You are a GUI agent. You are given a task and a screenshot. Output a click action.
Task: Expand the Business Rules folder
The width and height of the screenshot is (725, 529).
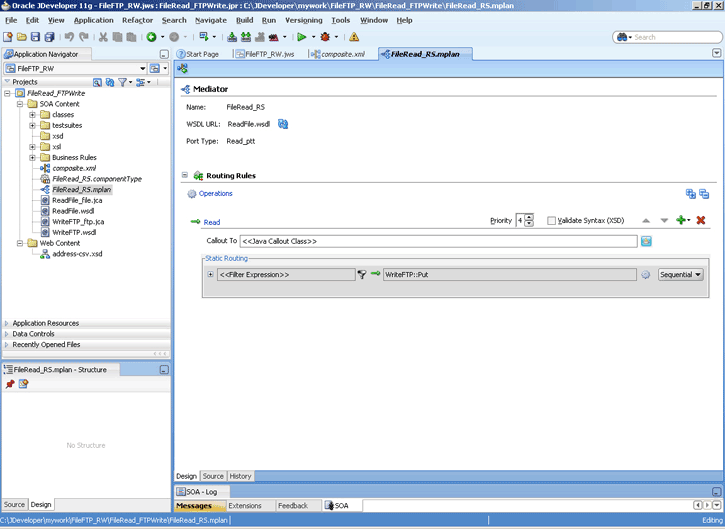[32, 158]
